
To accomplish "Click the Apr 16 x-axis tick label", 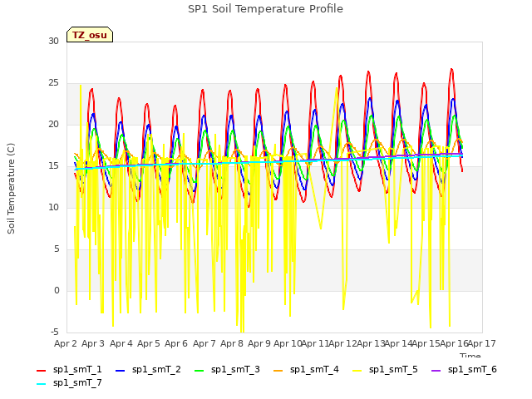I will pyautogui.click(x=454, y=343).
